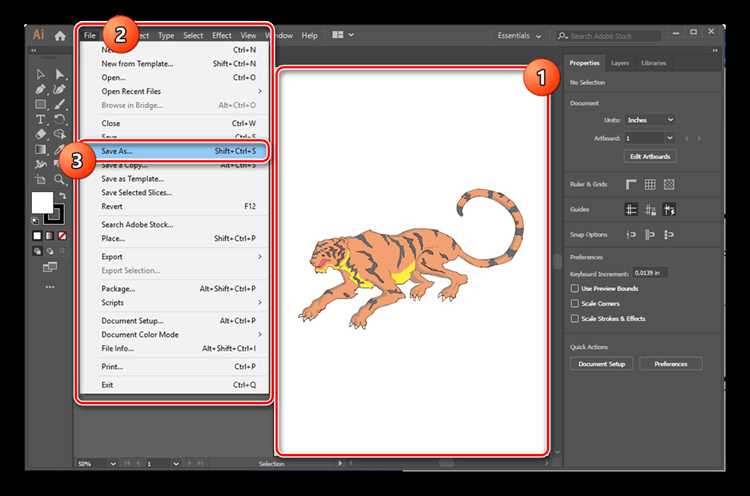Select the Artboard tool

point(41,179)
